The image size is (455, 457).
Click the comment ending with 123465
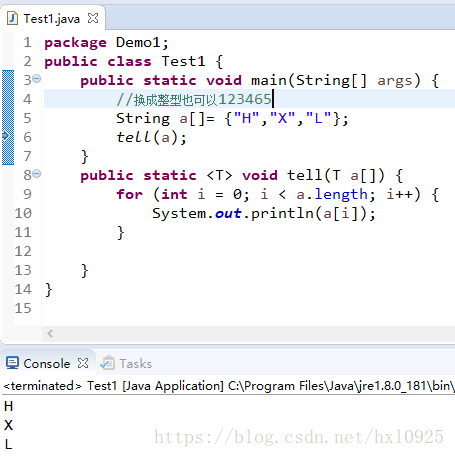point(194,99)
